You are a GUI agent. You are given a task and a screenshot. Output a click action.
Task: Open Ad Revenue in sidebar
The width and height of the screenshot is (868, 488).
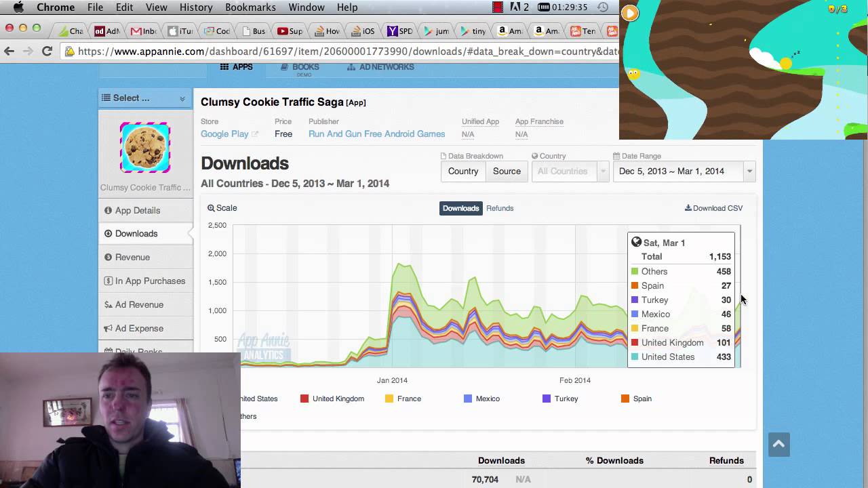145,305
